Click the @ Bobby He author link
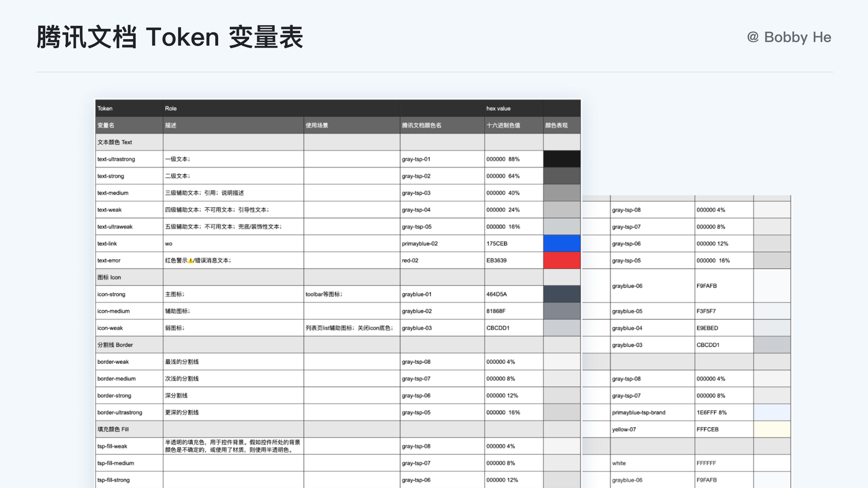 (788, 37)
